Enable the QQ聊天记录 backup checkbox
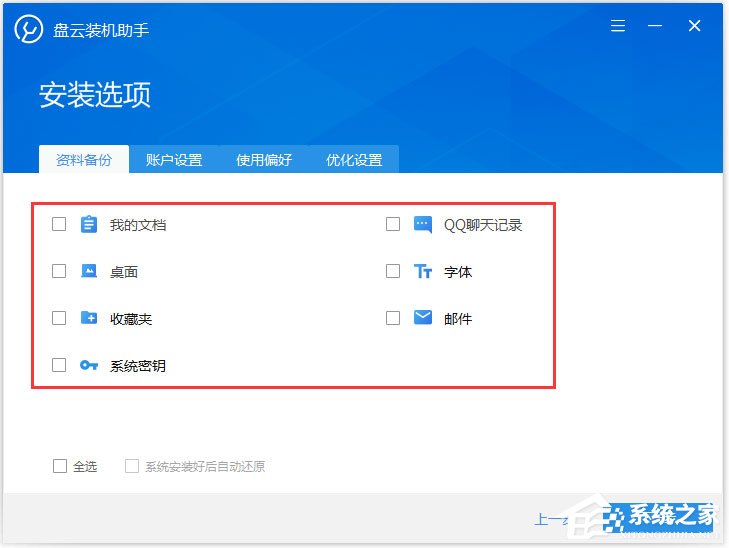This screenshot has height=548, width=729. pos(393,224)
